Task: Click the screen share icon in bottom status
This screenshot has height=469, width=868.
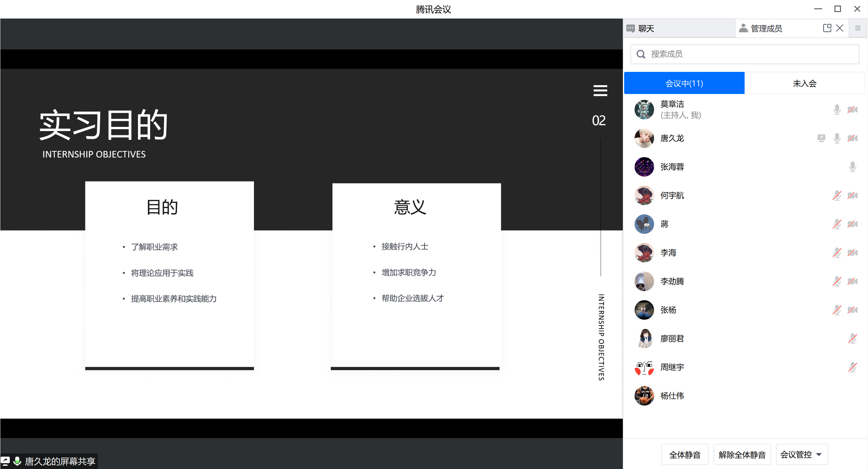Action: [x=6, y=461]
